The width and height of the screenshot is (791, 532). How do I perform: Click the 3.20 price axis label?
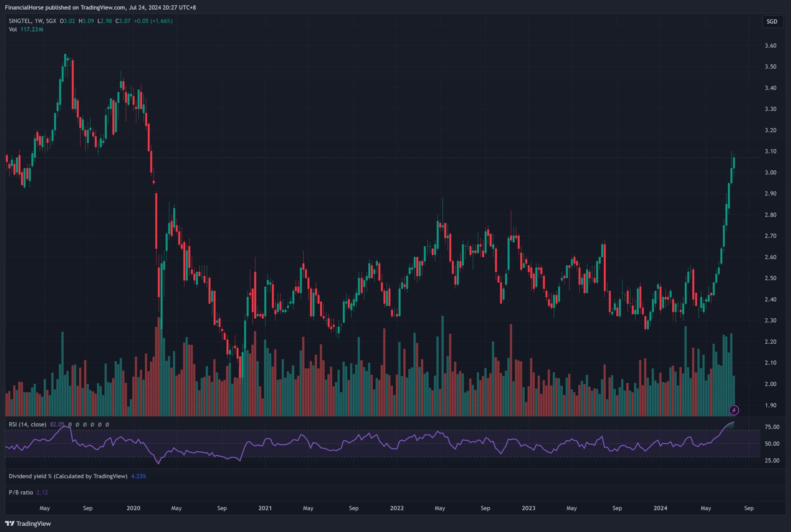tap(770, 130)
